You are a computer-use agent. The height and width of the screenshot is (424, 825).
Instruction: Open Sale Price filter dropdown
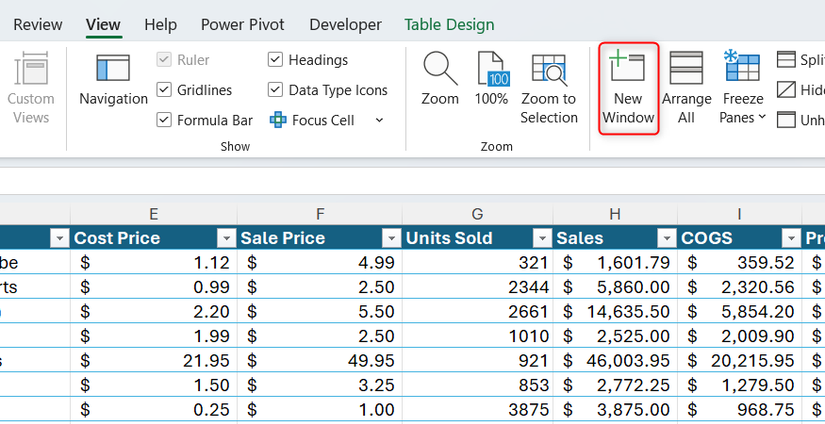391,239
